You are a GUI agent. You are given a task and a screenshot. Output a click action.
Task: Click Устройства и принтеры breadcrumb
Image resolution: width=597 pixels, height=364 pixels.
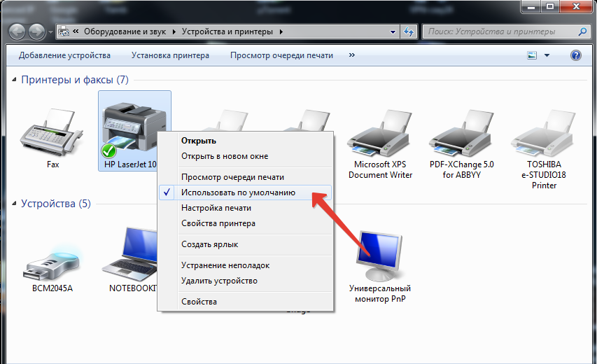point(227,31)
